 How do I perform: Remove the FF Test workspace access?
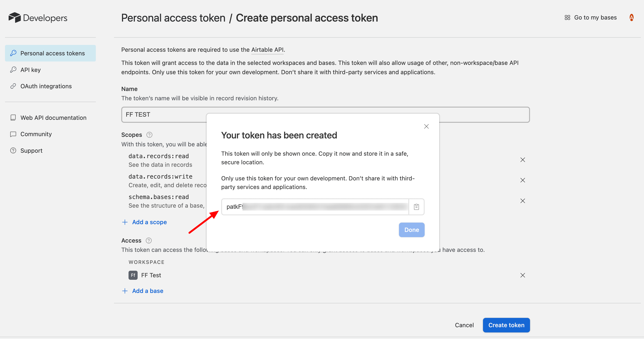click(x=523, y=275)
